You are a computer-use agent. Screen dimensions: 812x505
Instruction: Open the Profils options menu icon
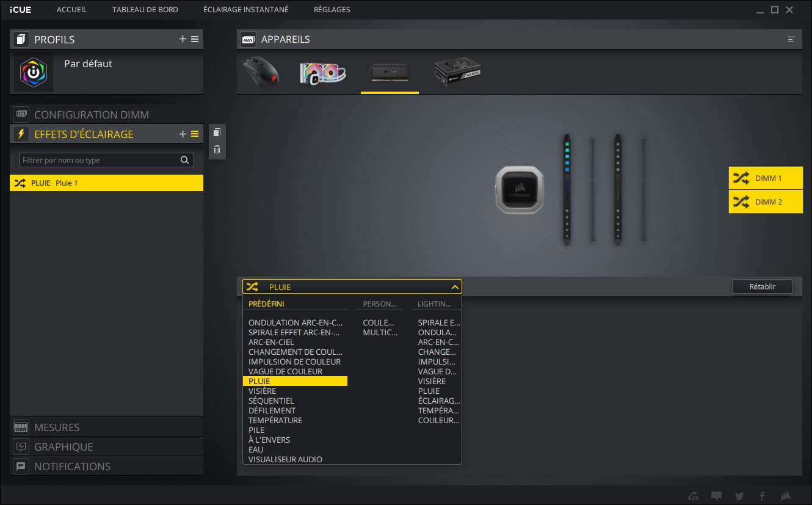195,39
